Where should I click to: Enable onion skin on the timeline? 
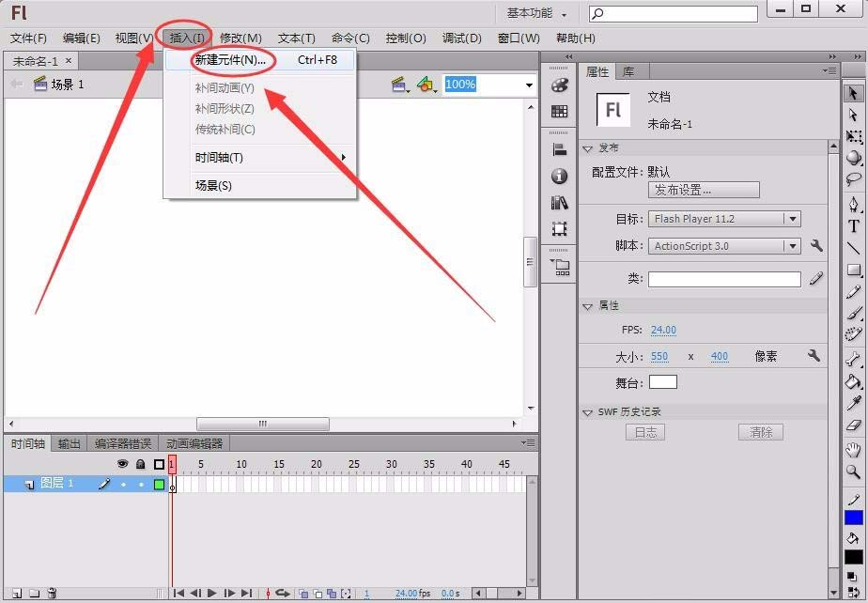303,593
